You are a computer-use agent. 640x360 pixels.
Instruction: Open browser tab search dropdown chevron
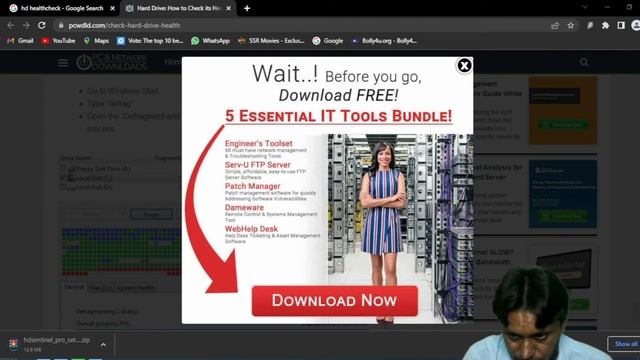click(x=584, y=7)
